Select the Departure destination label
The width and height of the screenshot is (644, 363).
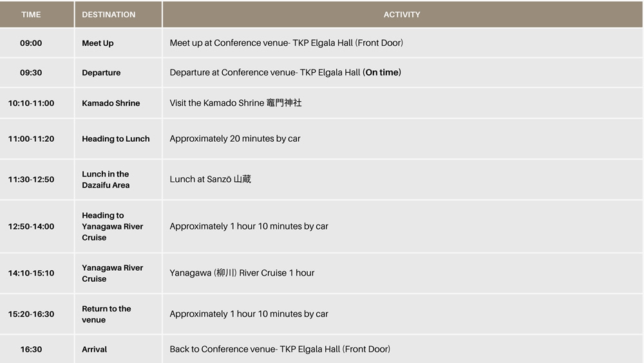coord(101,73)
